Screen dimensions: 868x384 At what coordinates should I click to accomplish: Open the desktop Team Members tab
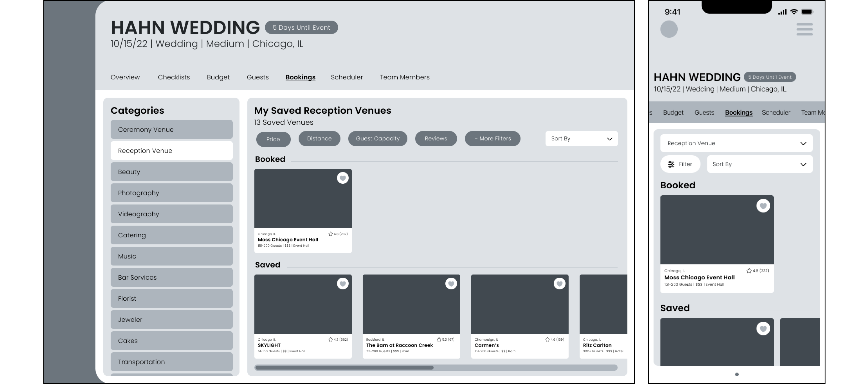404,77
